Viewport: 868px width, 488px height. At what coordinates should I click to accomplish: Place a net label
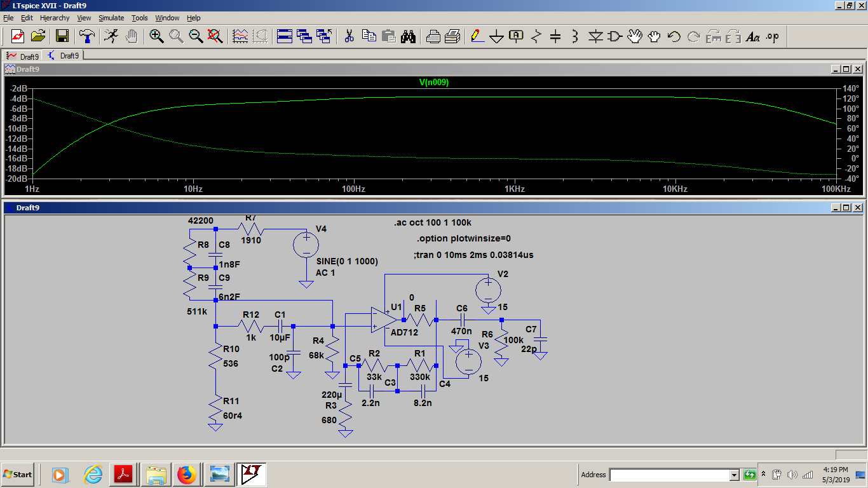point(517,36)
